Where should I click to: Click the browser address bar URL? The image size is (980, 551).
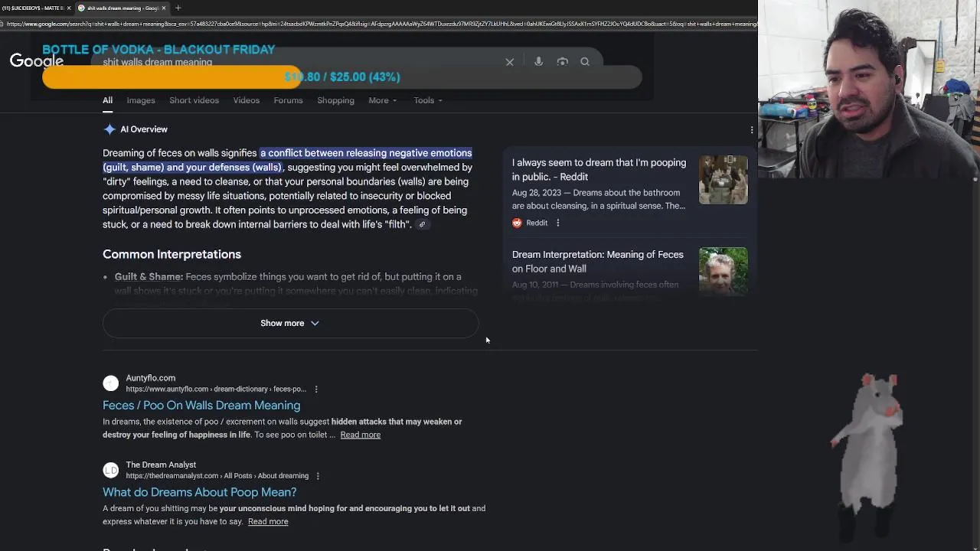pos(381,24)
